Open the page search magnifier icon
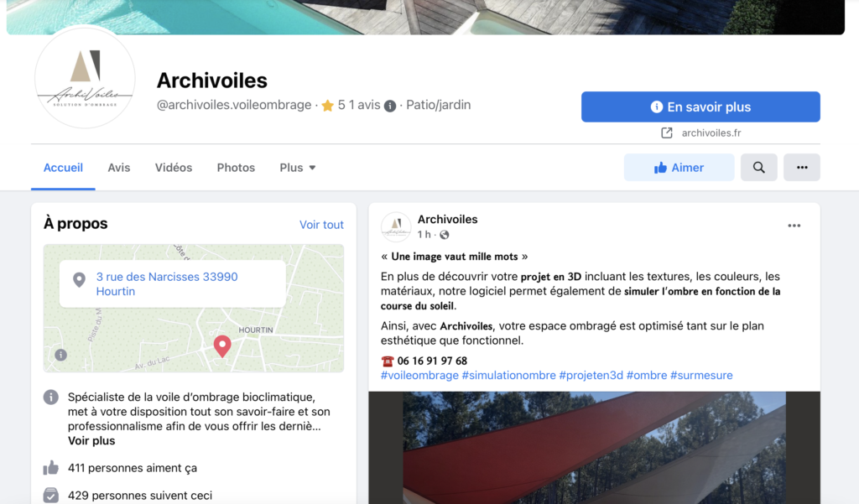859x504 pixels. (x=758, y=168)
